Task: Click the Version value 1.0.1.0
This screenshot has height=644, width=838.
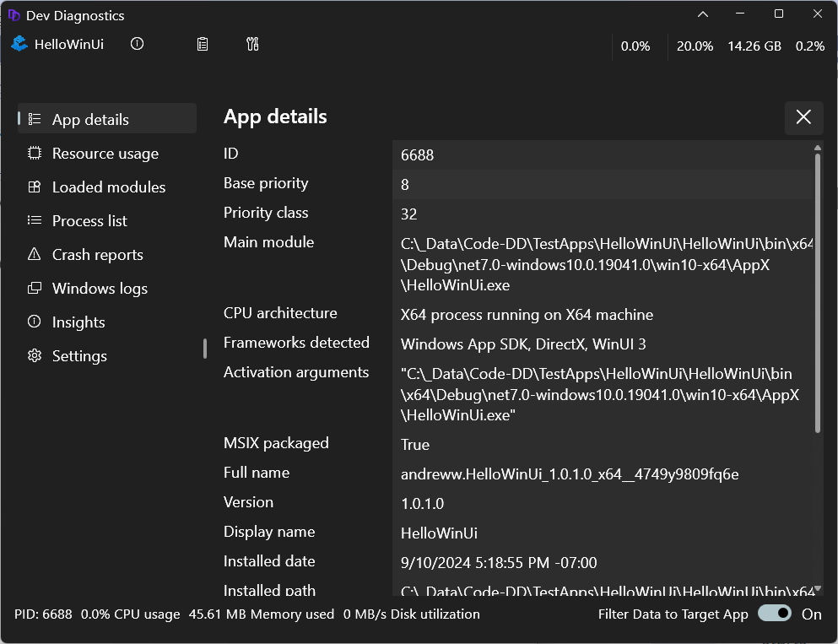Action: 422,503
